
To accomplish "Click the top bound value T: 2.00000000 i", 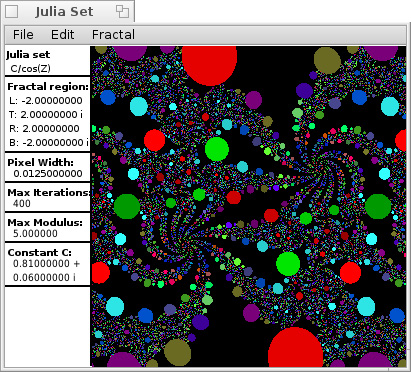I will tap(46, 115).
